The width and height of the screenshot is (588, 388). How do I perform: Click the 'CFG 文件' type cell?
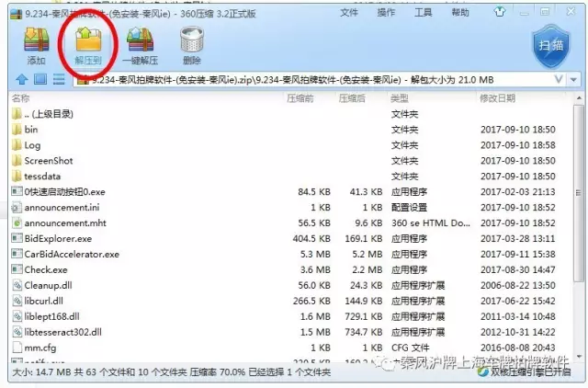[x=411, y=348]
